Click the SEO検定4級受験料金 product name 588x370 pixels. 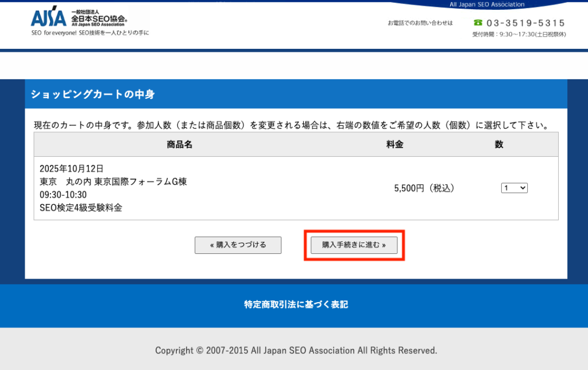[81, 208]
